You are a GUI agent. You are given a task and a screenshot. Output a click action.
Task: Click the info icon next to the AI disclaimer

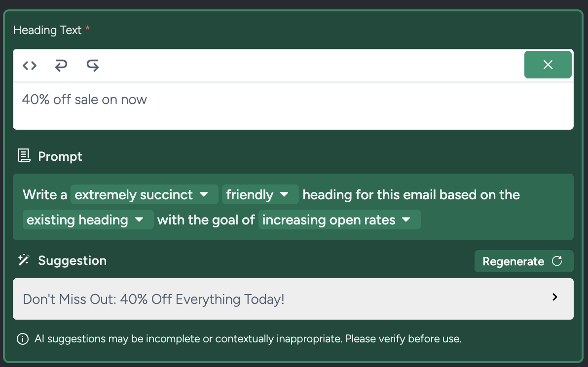click(22, 339)
